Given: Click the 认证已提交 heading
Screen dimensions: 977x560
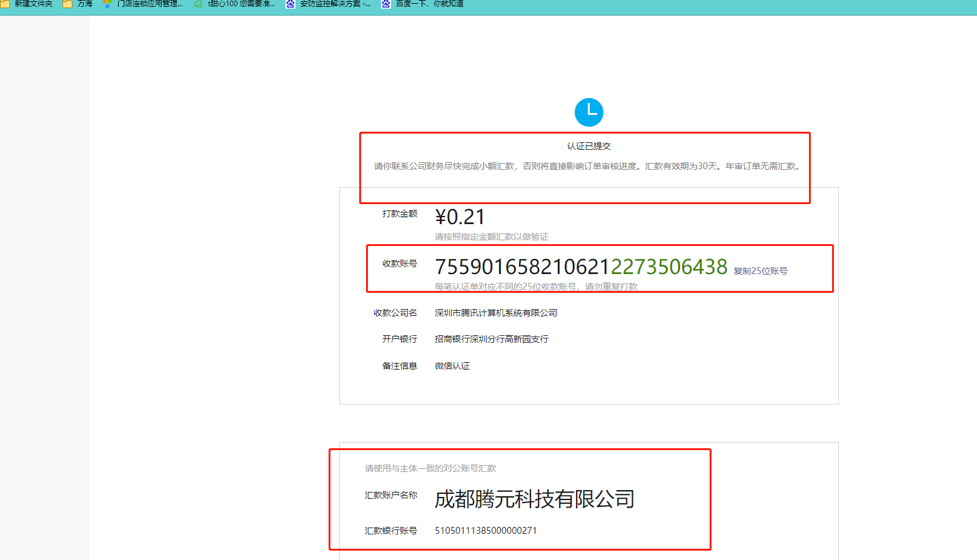Looking at the screenshot, I should tap(588, 146).
